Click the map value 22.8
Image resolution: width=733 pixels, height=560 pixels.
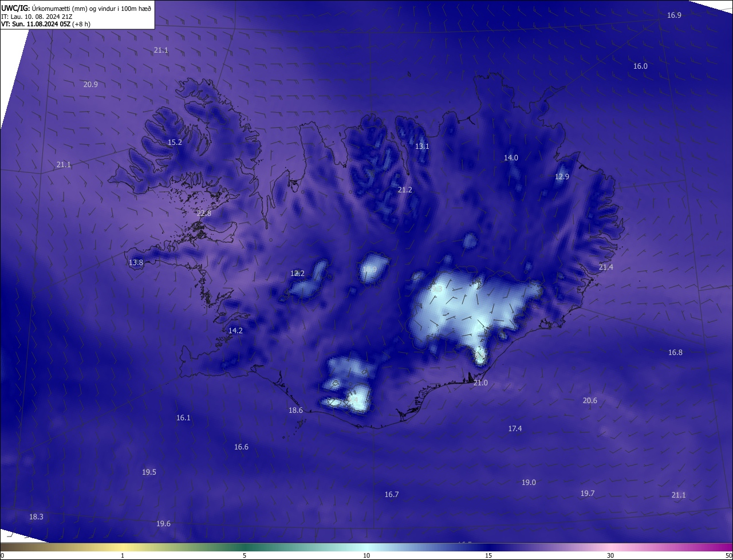click(204, 214)
